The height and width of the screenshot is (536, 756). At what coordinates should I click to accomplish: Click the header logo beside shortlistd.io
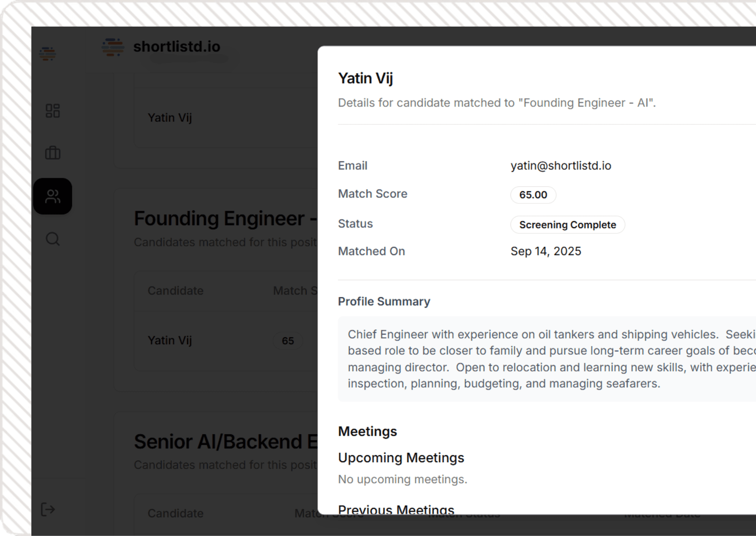point(113,47)
